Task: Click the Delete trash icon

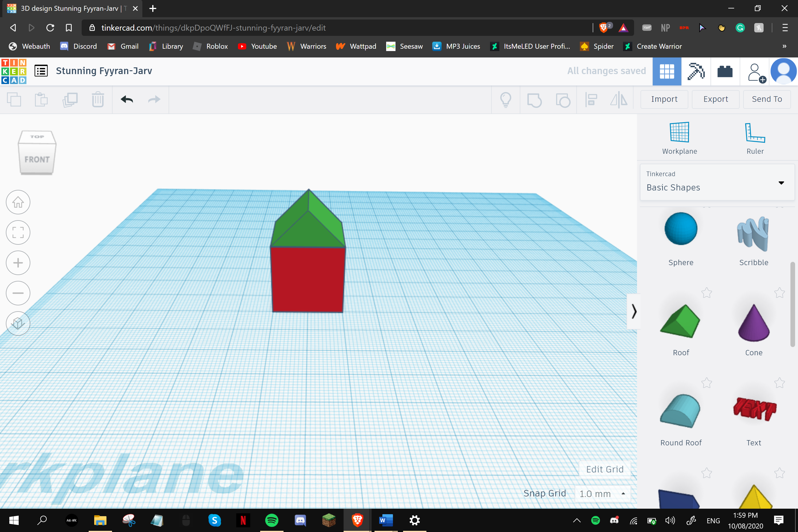Action: click(x=98, y=99)
